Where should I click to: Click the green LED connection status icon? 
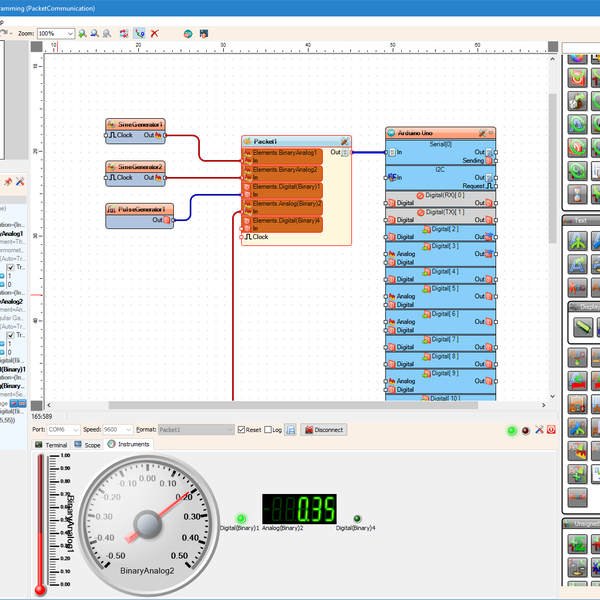pyautogui.click(x=511, y=430)
